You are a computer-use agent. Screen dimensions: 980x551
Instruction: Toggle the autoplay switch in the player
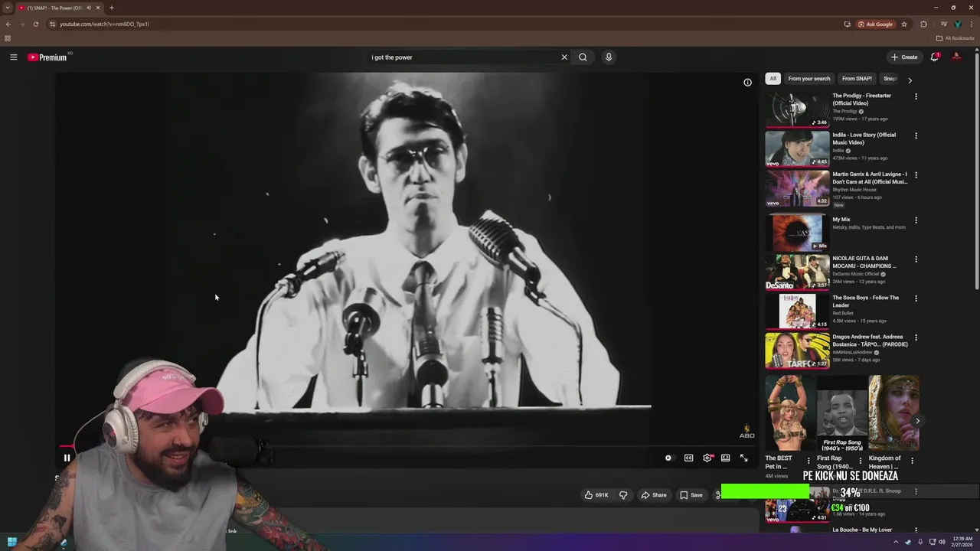pyautogui.click(x=668, y=458)
